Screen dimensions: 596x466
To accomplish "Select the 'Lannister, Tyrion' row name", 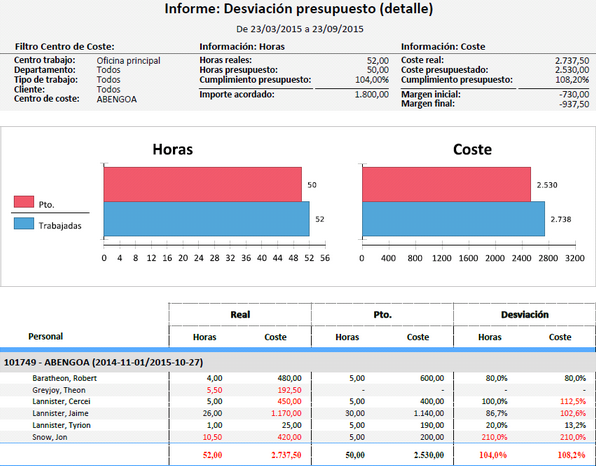I will 62,425.
